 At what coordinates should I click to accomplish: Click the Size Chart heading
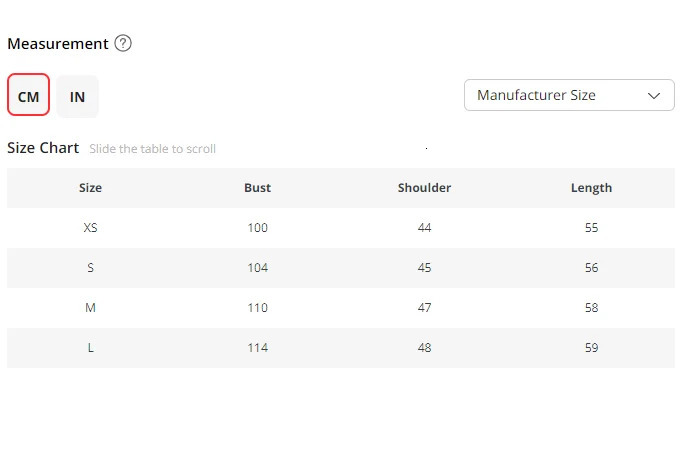click(43, 148)
